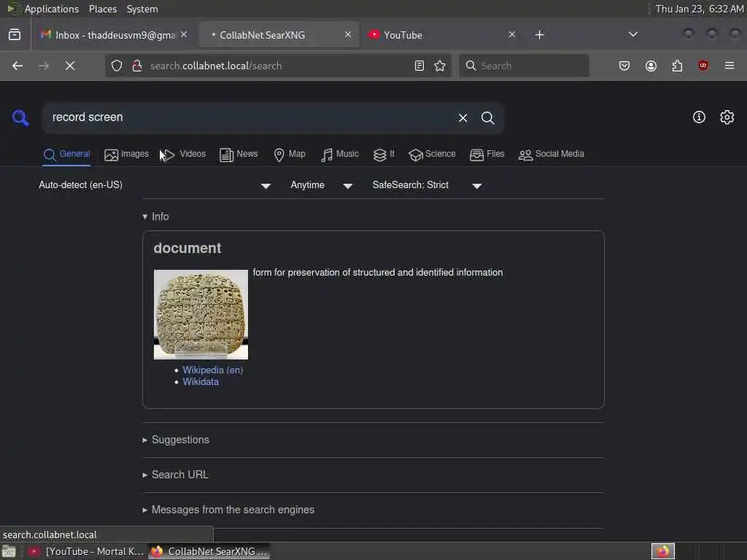Open Pocket save icon
Image resolution: width=747 pixels, height=560 pixels.
[x=624, y=66]
